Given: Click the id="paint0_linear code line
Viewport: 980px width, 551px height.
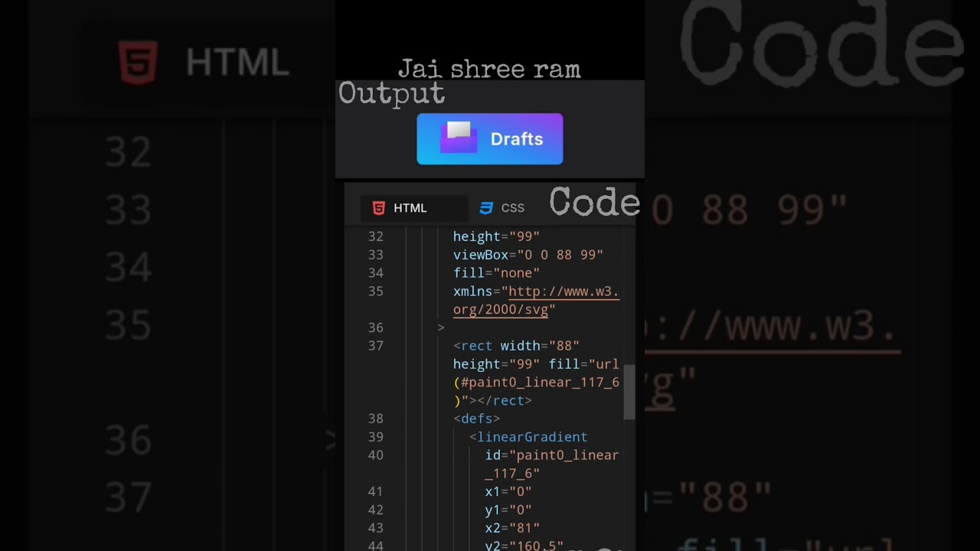Looking at the screenshot, I should point(551,455).
